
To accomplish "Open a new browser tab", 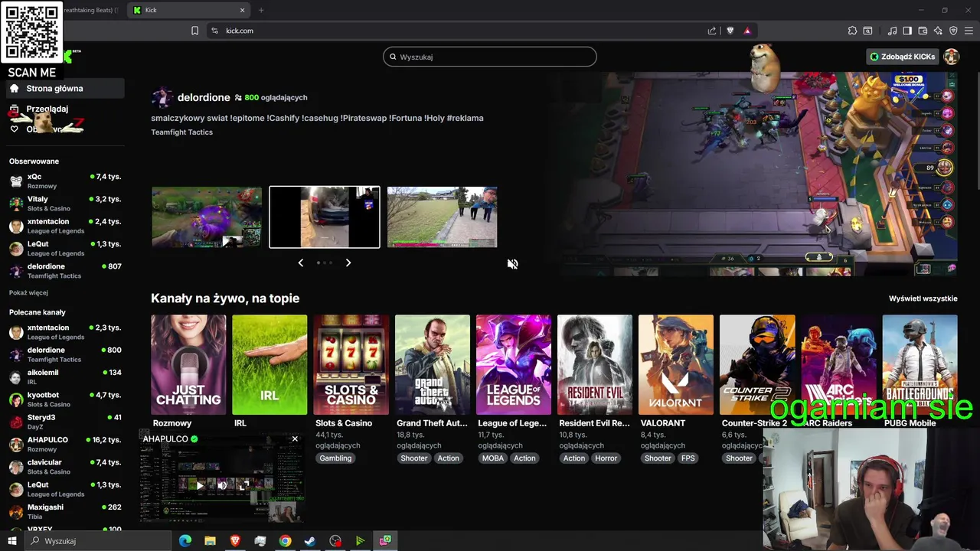I will click(x=261, y=10).
